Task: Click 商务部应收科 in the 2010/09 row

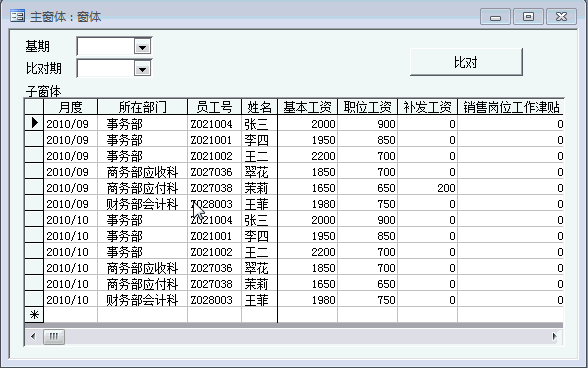Action: pyautogui.click(x=142, y=172)
